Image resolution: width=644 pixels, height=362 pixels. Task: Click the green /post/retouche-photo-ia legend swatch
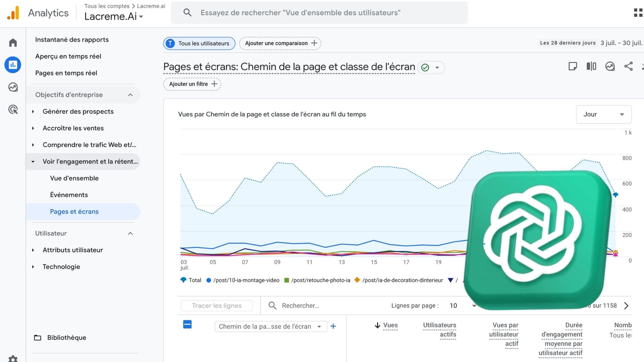click(286, 280)
